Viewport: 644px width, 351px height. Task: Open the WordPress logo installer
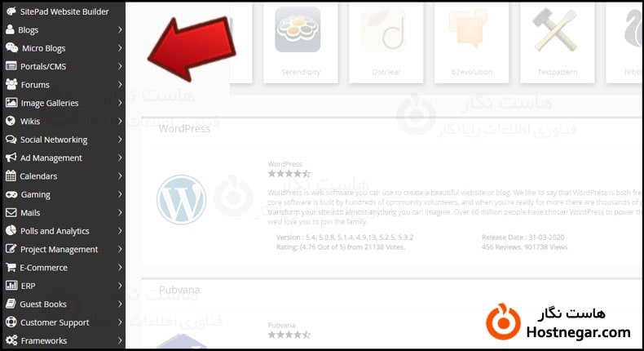tap(182, 200)
